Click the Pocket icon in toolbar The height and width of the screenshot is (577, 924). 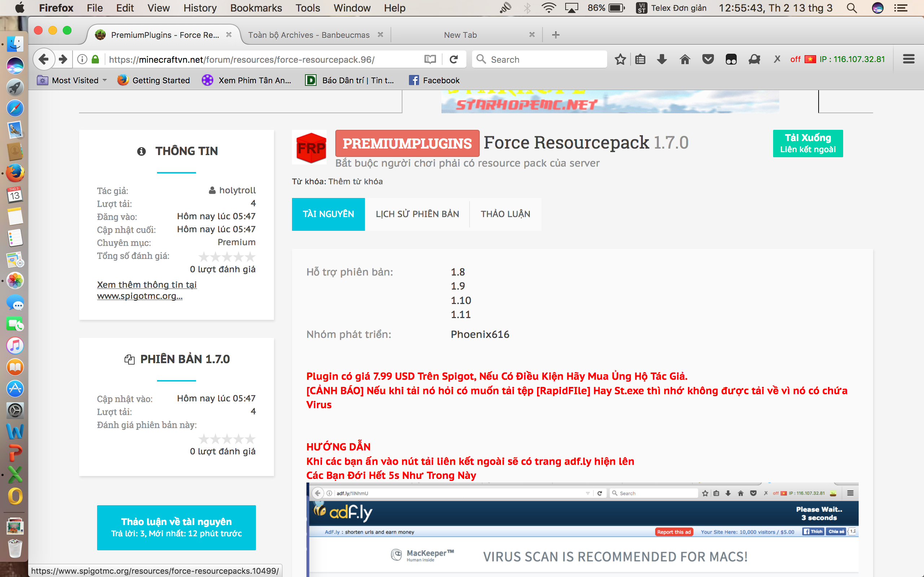[x=708, y=60]
